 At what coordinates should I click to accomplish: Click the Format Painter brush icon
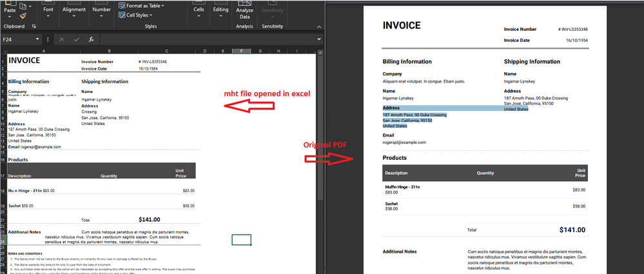(23, 15)
